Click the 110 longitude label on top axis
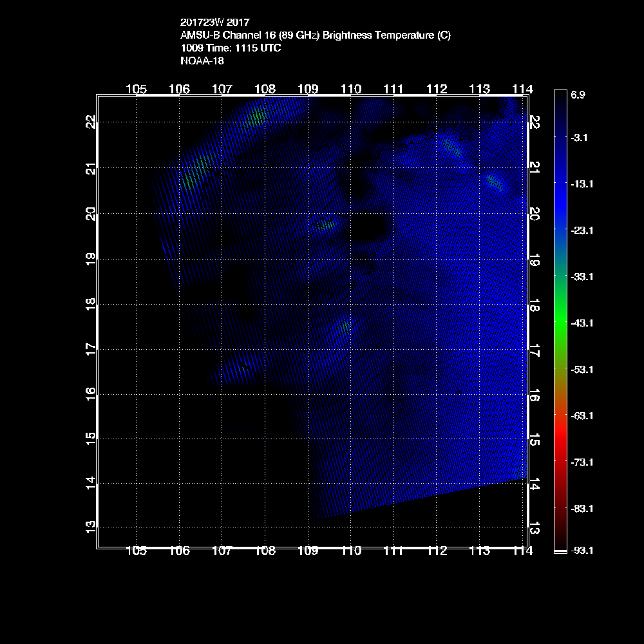The height and width of the screenshot is (644, 644). click(351, 88)
